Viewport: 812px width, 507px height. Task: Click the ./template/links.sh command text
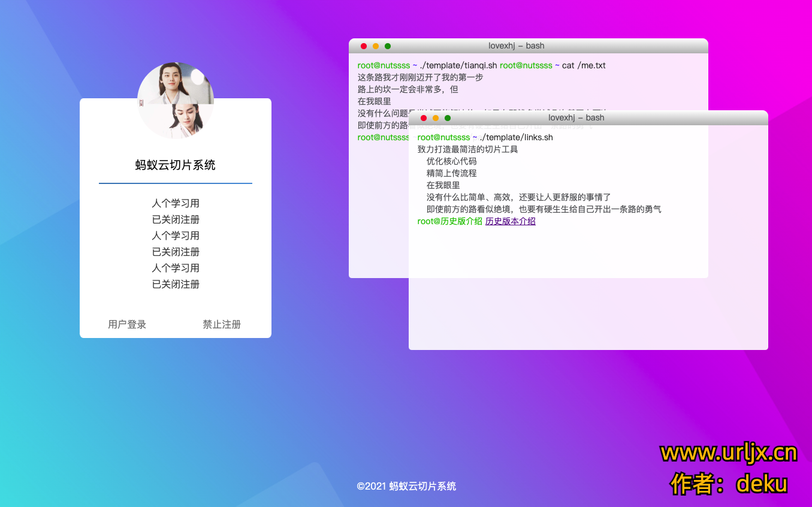click(517, 137)
